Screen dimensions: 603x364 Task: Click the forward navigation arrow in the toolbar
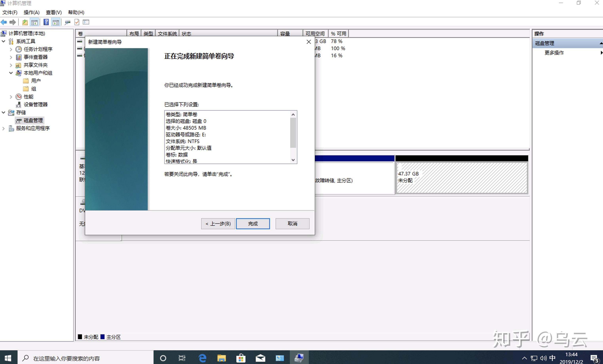pos(12,22)
